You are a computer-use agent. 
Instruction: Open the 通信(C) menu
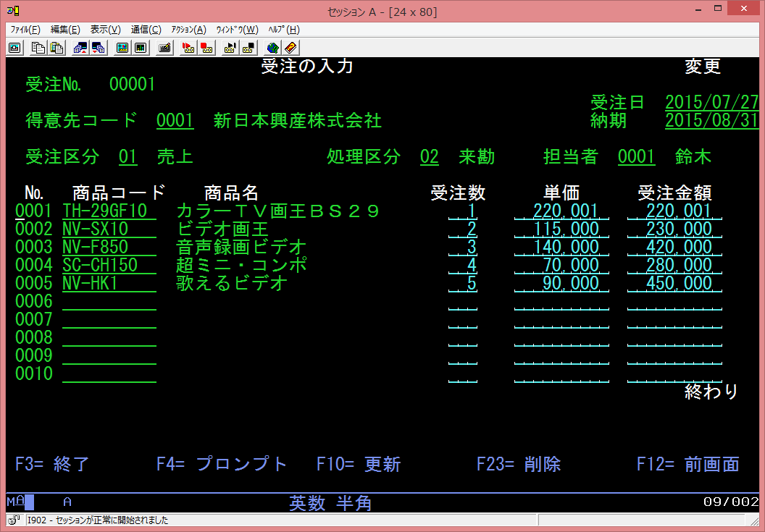(x=146, y=30)
